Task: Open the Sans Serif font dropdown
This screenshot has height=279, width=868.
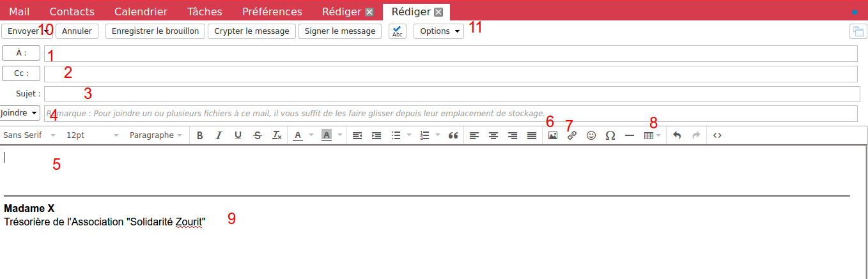Action: pyautogui.click(x=29, y=135)
